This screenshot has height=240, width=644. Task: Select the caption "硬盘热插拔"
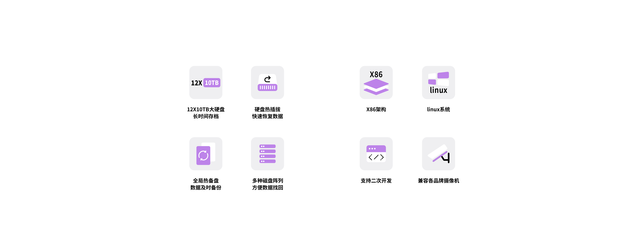pos(267,109)
